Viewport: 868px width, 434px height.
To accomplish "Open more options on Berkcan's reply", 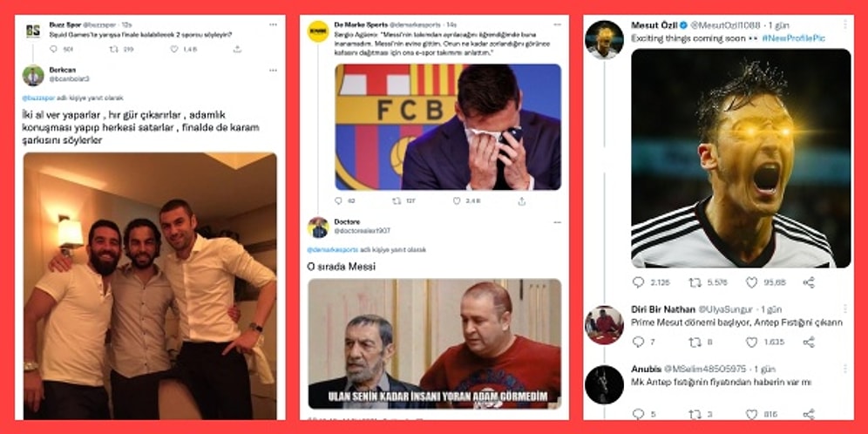I will click(273, 69).
